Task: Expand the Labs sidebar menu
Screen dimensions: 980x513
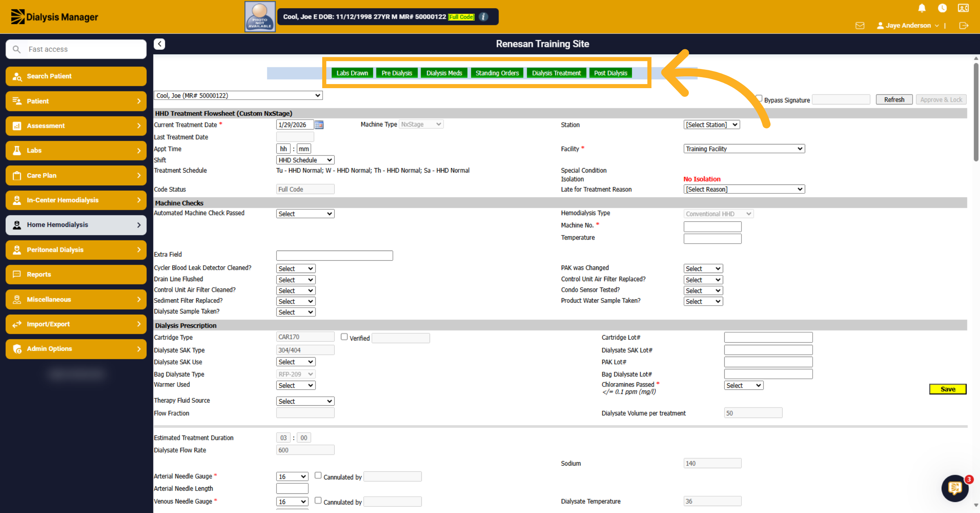Action: pyautogui.click(x=76, y=151)
